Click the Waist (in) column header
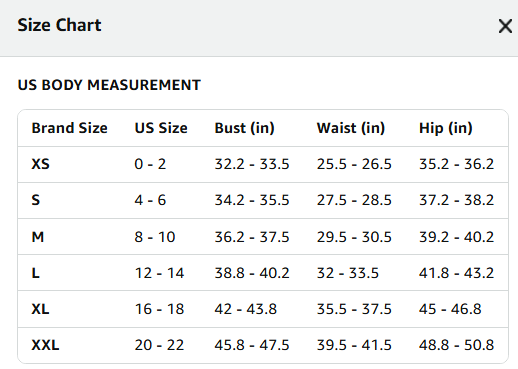 [x=351, y=128]
